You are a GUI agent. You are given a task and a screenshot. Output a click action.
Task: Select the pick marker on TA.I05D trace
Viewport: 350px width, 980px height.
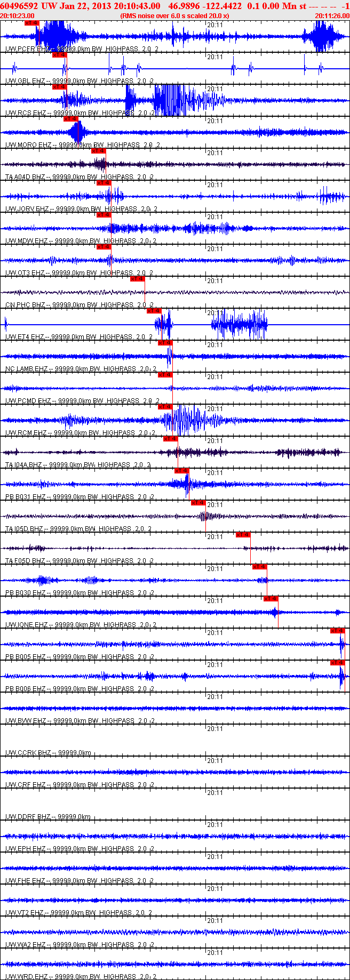[198, 503]
